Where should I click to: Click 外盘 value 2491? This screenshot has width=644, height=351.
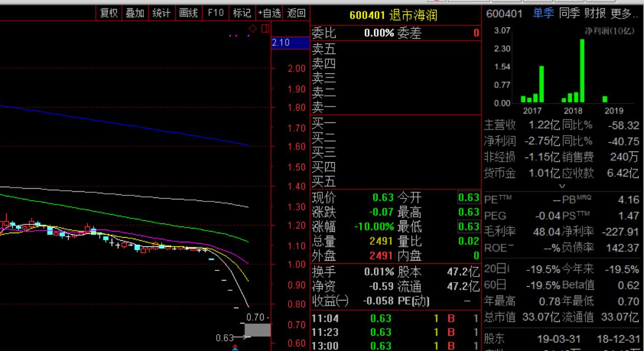tap(382, 256)
